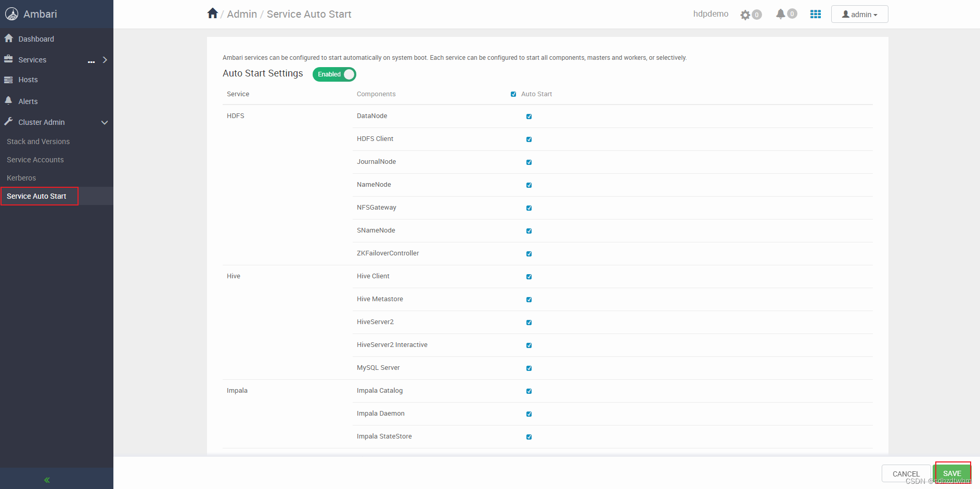Uncheck Auto Start for Impala Catalog

coord(529,391)
